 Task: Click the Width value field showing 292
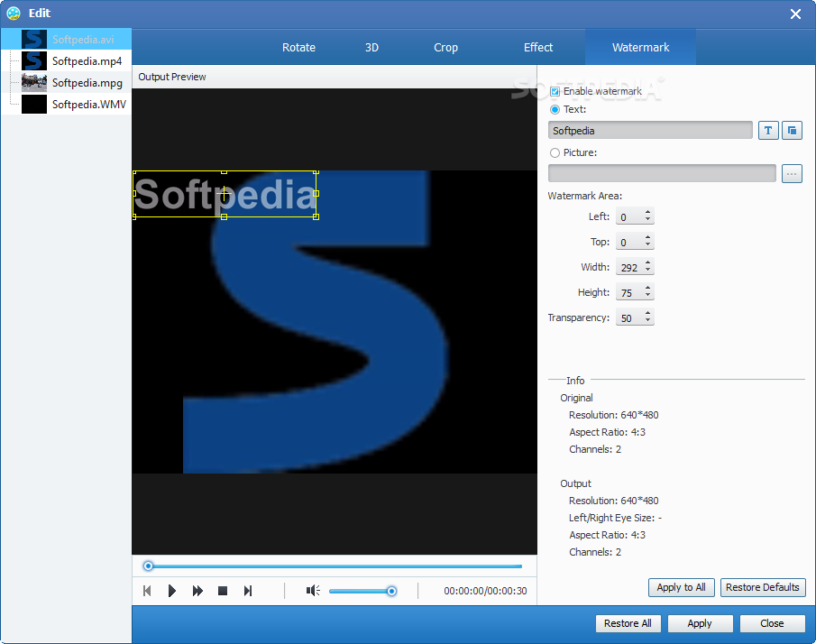629,267
